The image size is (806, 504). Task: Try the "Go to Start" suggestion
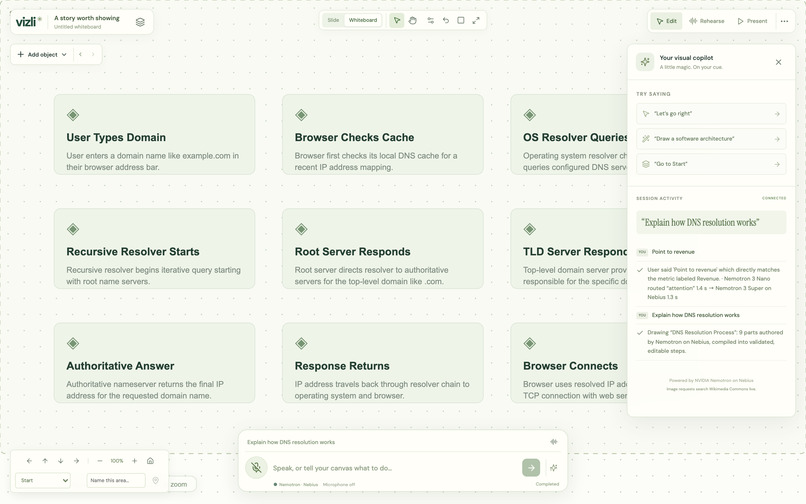[711, 164]
